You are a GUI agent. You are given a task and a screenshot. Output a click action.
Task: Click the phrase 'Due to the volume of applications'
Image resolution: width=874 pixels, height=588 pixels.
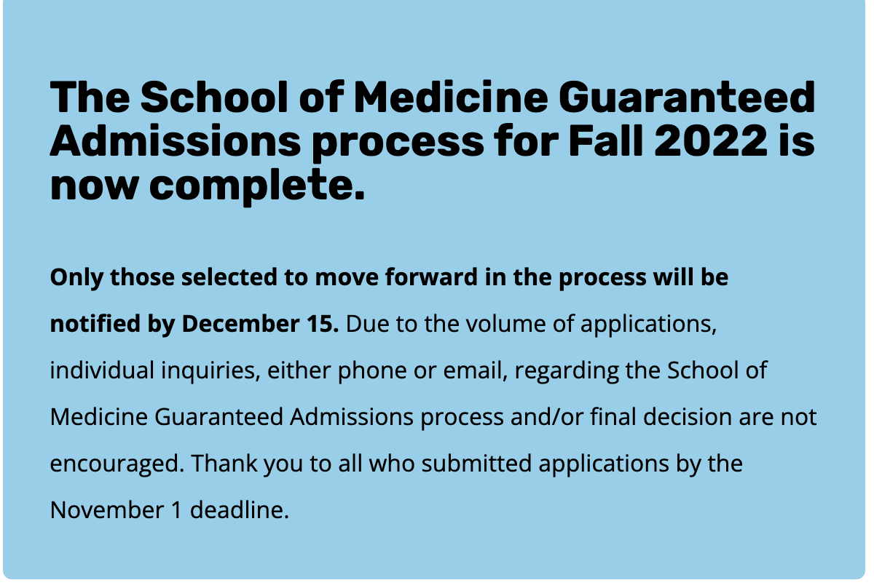530,324
